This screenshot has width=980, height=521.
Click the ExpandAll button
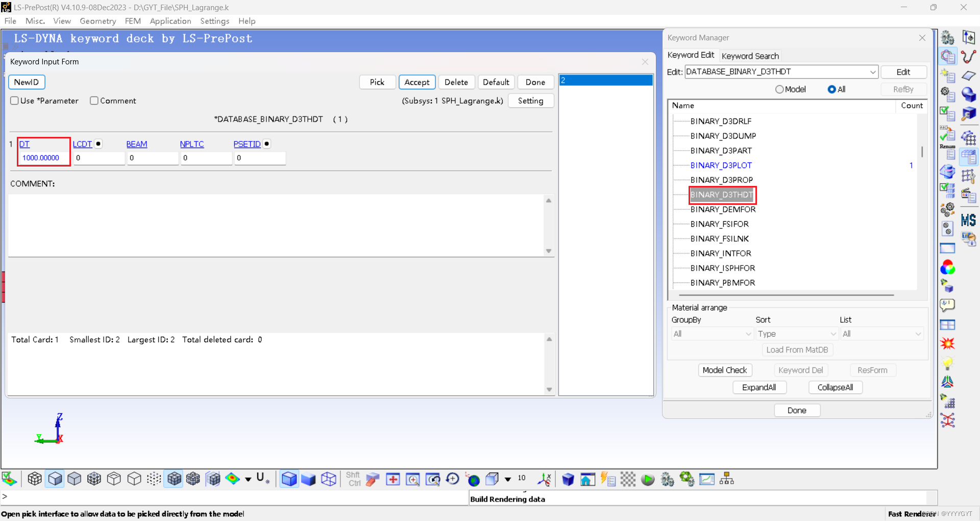click(759, 388)
